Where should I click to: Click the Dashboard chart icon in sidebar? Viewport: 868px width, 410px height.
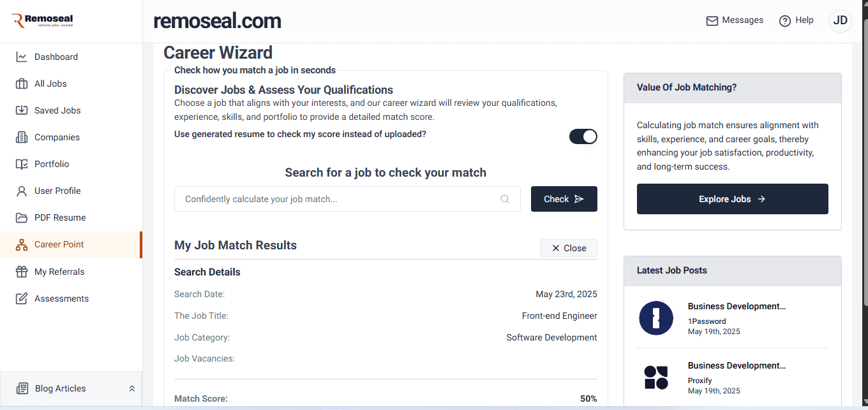coord(22,57)
